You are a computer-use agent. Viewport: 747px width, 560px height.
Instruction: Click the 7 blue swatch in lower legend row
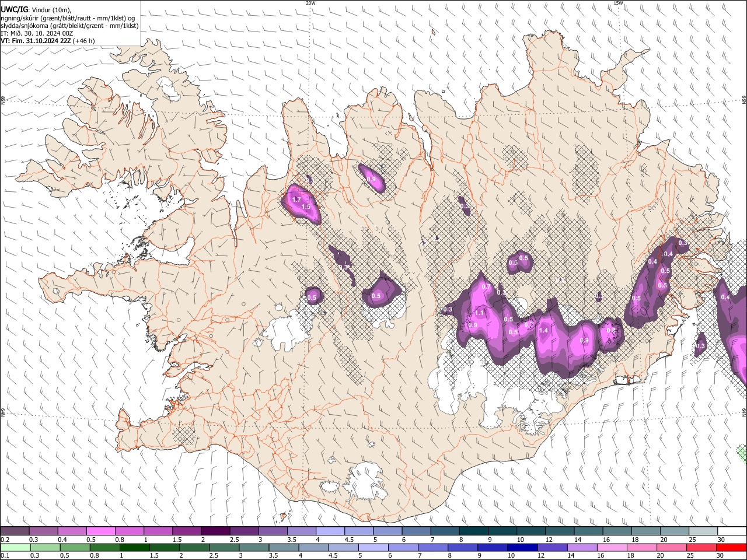point(432,547)
